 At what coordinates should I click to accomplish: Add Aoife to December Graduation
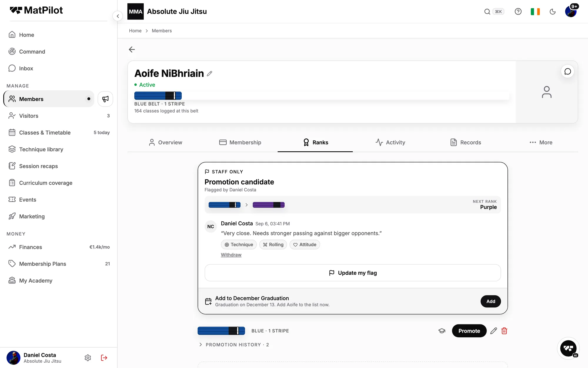tap(491, 301)
